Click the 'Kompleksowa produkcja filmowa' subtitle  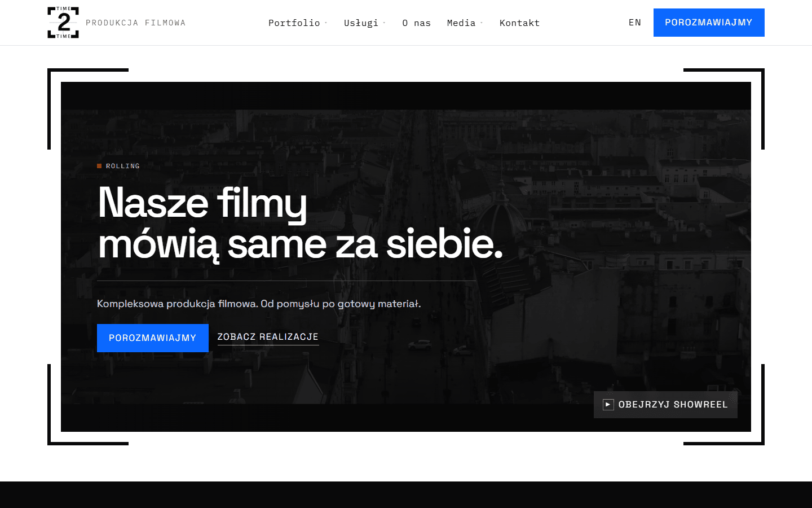click(x=259, y=304)
